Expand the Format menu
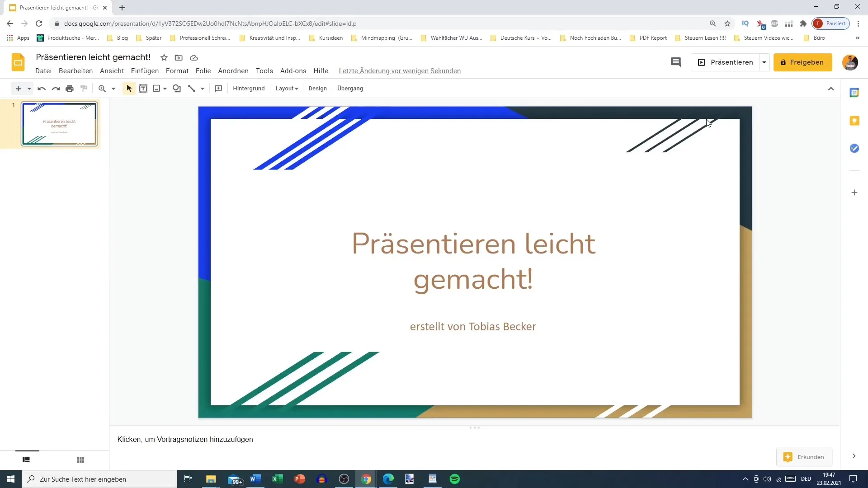Screen dimensions: 868x488 (177, 71)
